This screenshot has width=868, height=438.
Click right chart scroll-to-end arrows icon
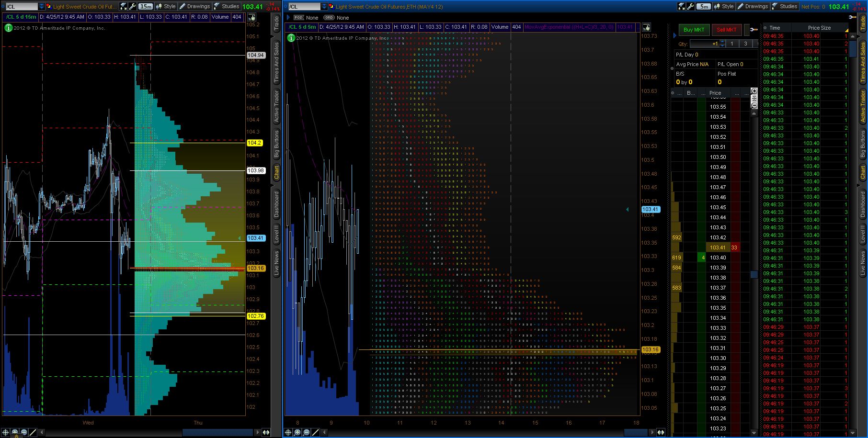tap(661, 432)
